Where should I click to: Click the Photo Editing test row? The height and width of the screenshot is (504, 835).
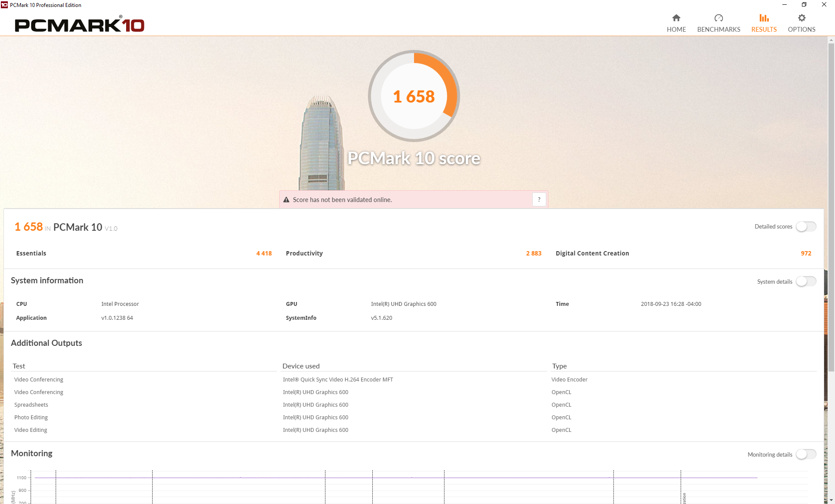31,418
